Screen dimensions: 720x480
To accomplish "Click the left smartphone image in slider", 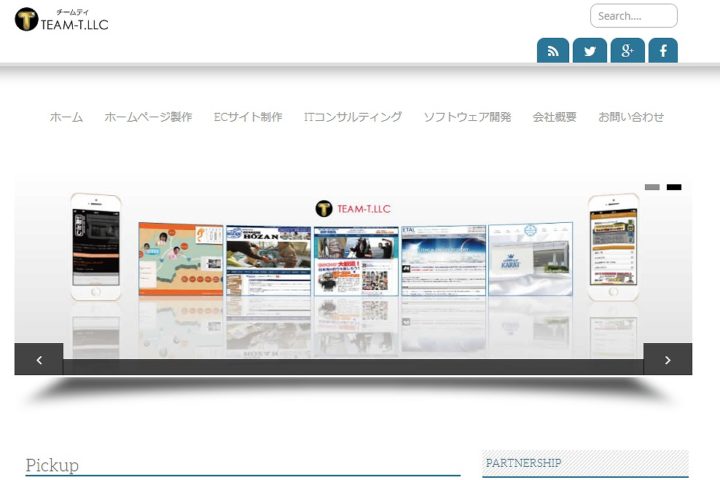I will (x=96, y=246).
